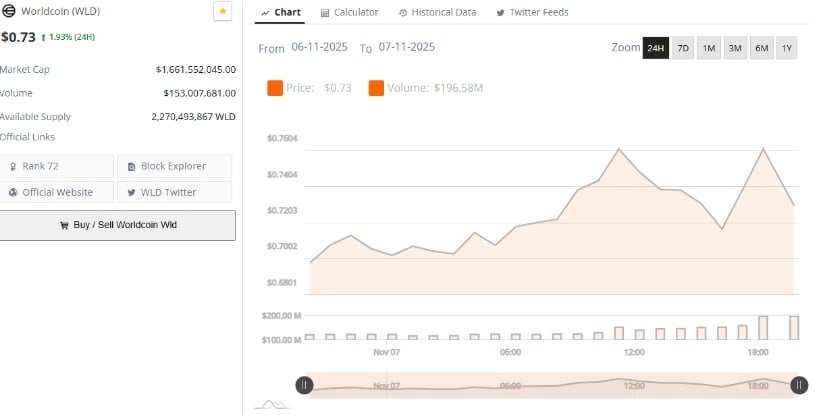
Task: Click the right range slider handle
Action: pyautogui.click(x=799, y=385)
